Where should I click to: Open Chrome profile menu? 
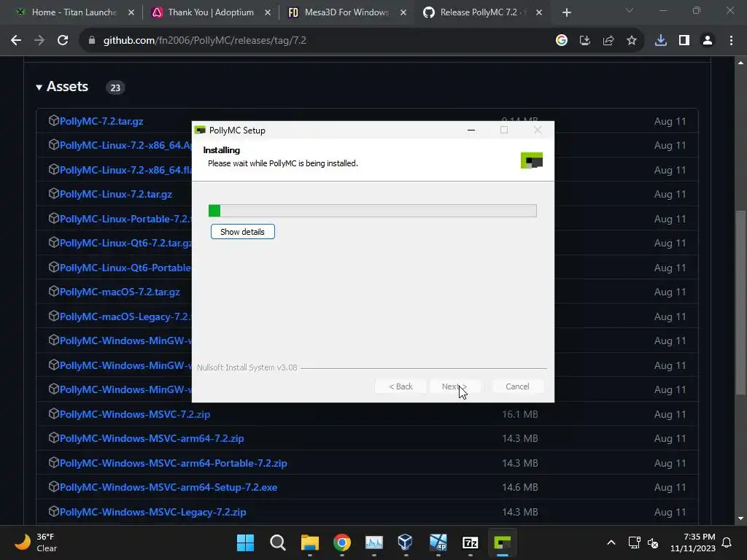tap(708, 41)
